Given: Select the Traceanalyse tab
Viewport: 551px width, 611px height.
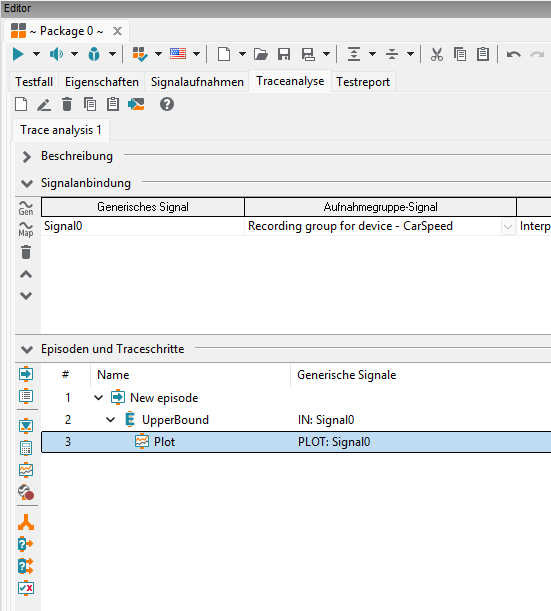Looking at the screenshot, I should [290, 81].
